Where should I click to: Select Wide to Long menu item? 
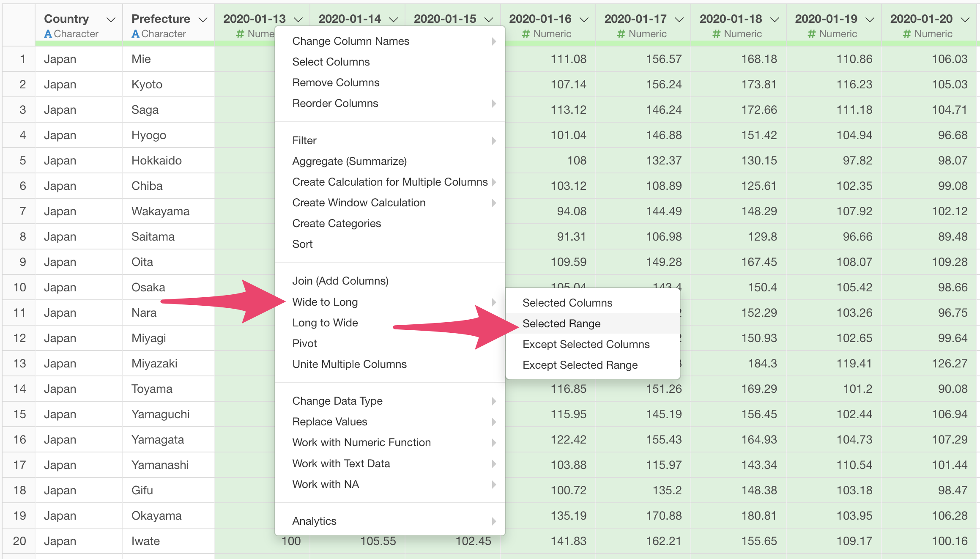click(x=325, y=302)
